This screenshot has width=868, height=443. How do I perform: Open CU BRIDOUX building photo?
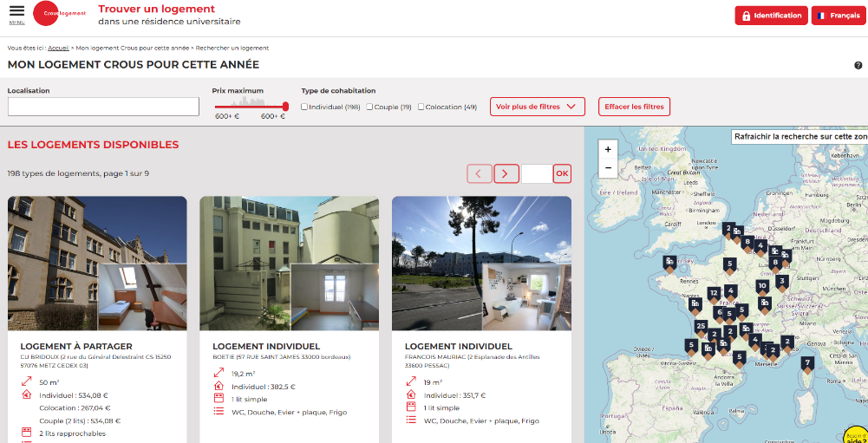[97, 264]
